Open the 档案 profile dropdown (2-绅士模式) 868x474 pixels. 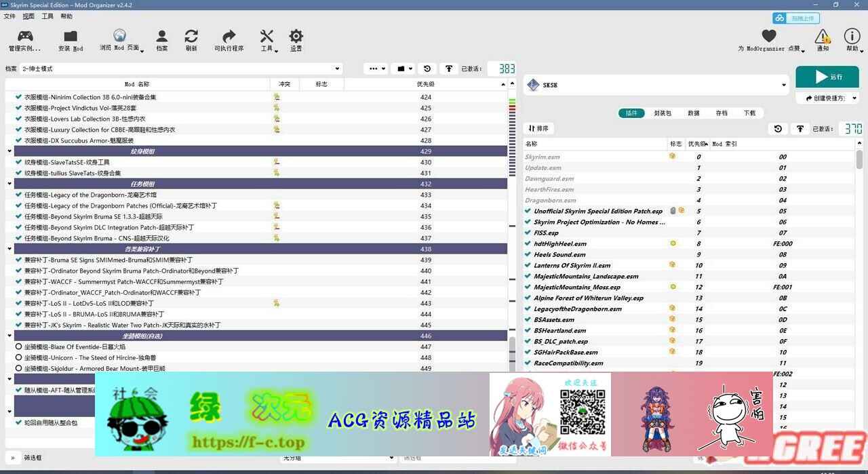180,68
